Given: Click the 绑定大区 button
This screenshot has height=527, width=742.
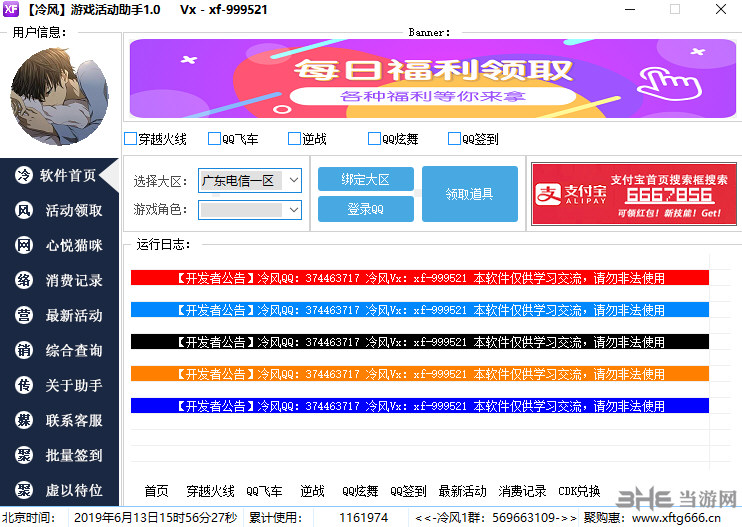Looking at the screenshot, I should point(366,179).
